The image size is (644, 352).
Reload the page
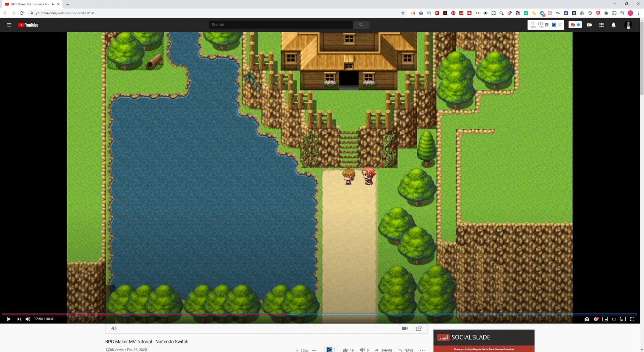click(x=21, y=13)
